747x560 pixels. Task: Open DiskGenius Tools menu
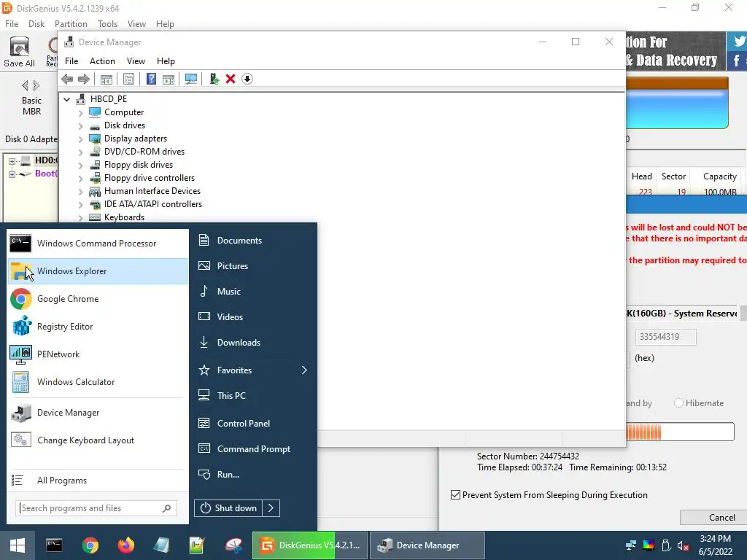point(108,24)
